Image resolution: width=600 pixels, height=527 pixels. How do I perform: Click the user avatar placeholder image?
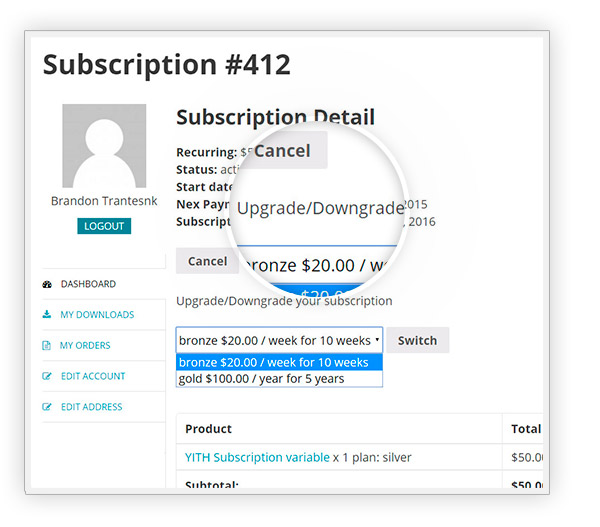click(104, 146)
